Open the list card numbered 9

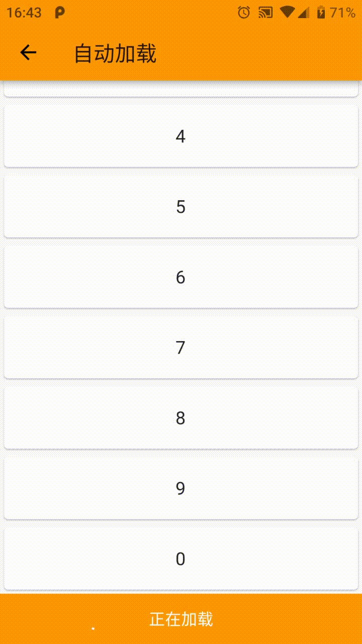pyautogui.click(x=181, y=488)
